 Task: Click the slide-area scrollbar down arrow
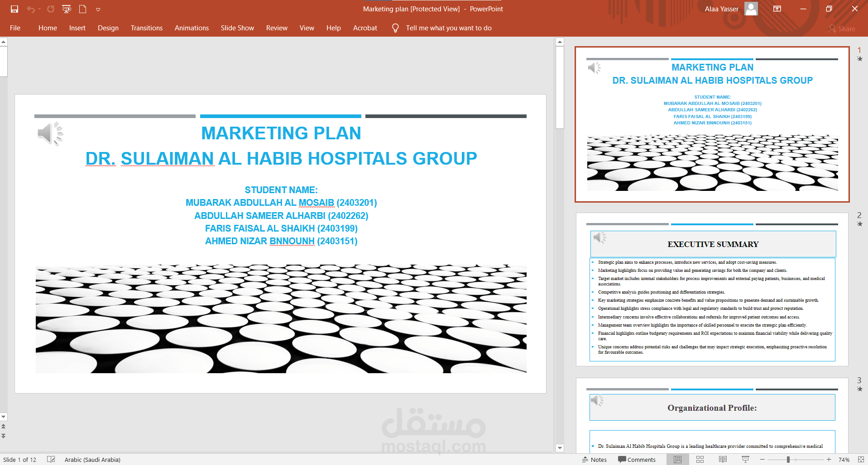pos(560,448)
